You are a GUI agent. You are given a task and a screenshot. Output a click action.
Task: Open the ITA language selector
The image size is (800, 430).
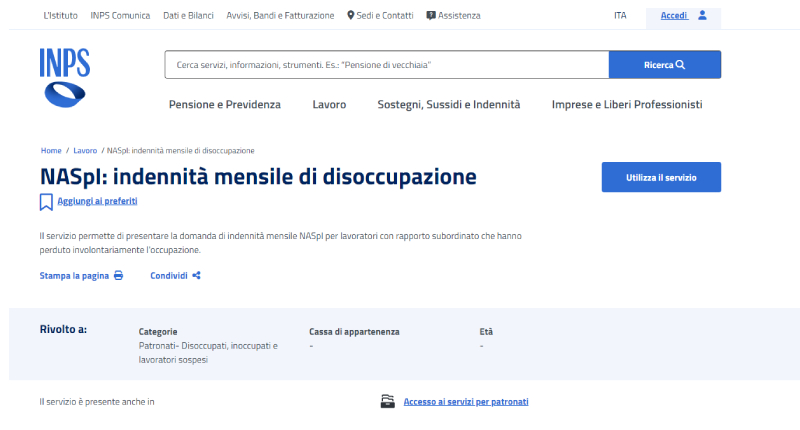pos(620,15)
